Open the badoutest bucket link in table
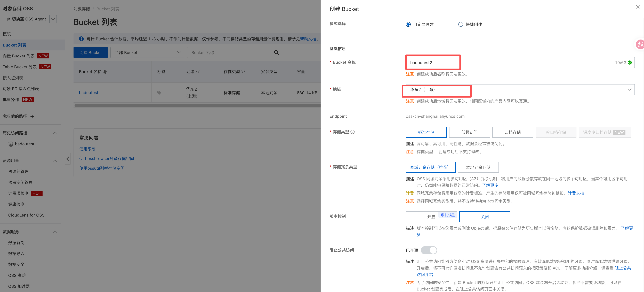The height and width of the screenshot is (292, 644). (88, 93)
